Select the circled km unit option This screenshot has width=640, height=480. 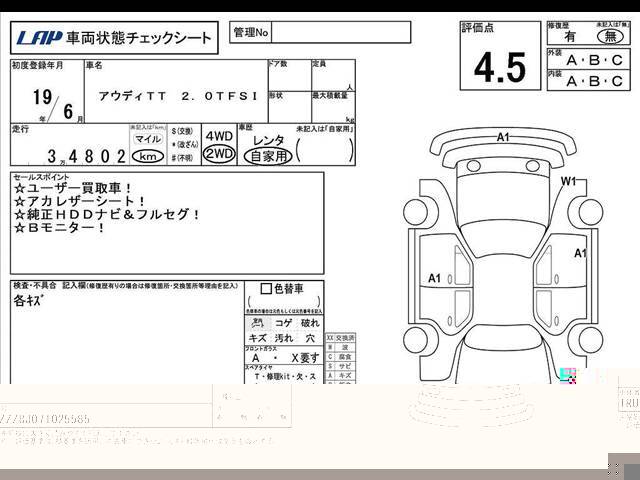(148, 156)
